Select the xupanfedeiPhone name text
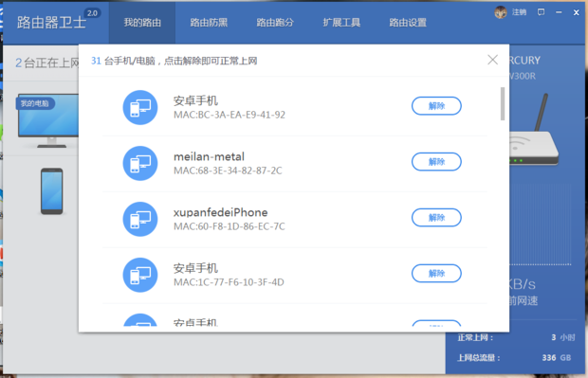This screenshot has width=588, height=378. (220, 212)
